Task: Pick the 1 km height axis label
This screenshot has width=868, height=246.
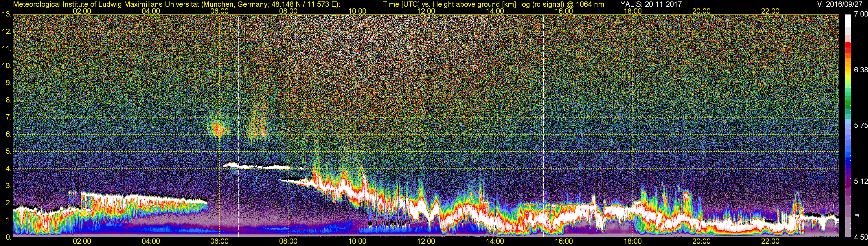Action: coord(8,220)
